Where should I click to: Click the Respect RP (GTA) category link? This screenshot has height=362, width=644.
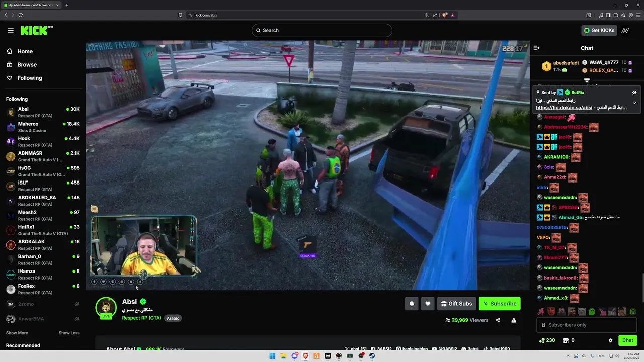coord(141,318)
